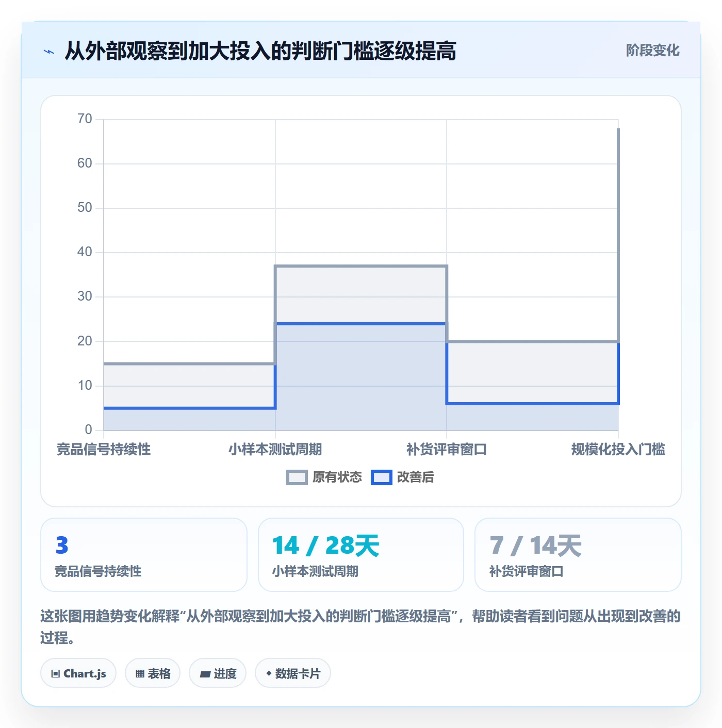This screenshot has width=722, height=728.
Task: Click the description paragraph starting 这张图用趋势变化
Action: [360, 627]
